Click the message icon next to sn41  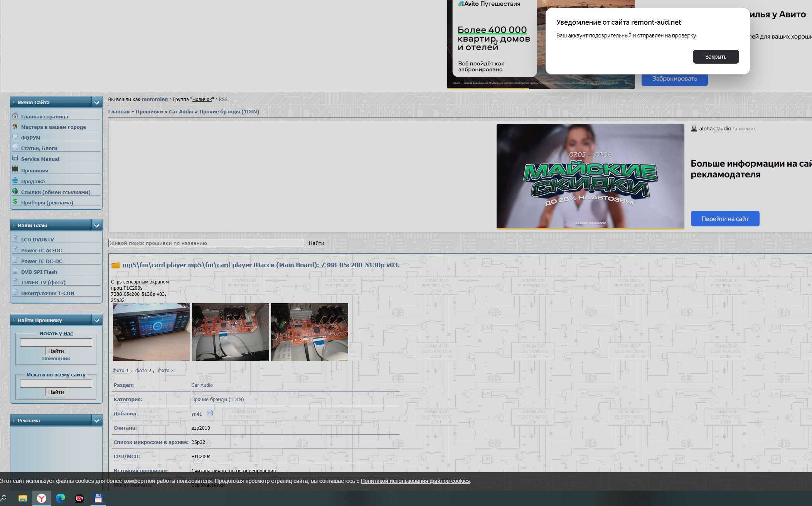click(209, 413)
